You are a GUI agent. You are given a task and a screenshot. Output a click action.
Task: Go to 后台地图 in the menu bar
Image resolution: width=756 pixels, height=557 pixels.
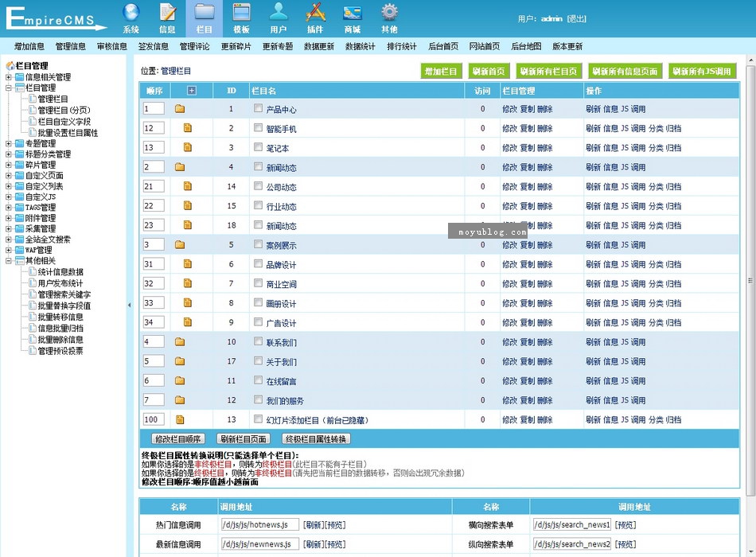526,46
